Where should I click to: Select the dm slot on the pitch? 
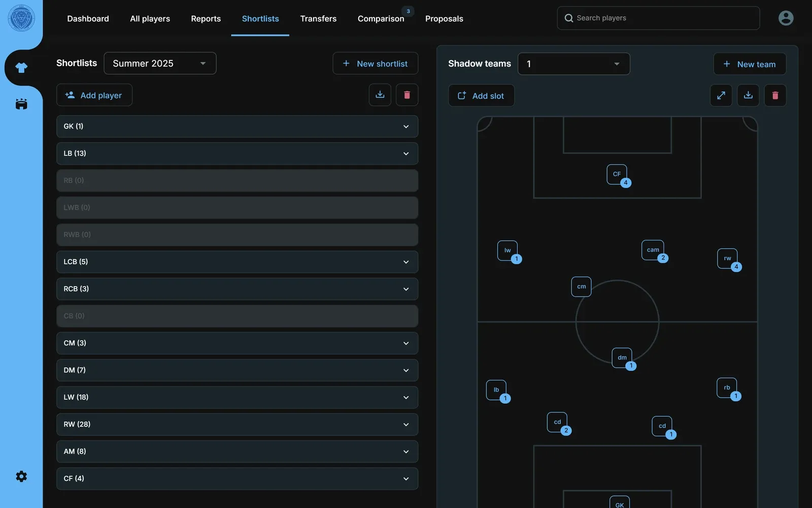[x=622, y=358]
